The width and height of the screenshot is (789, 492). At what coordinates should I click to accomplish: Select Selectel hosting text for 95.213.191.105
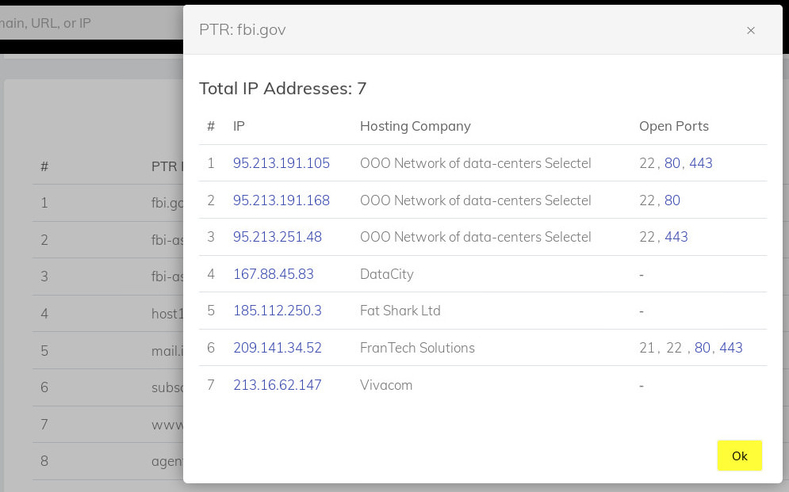476,163
